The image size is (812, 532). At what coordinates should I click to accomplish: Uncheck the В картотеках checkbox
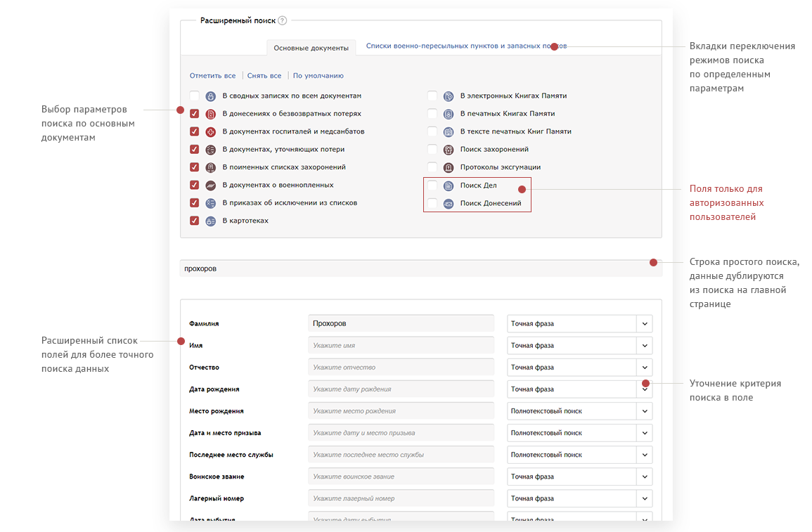194,221
